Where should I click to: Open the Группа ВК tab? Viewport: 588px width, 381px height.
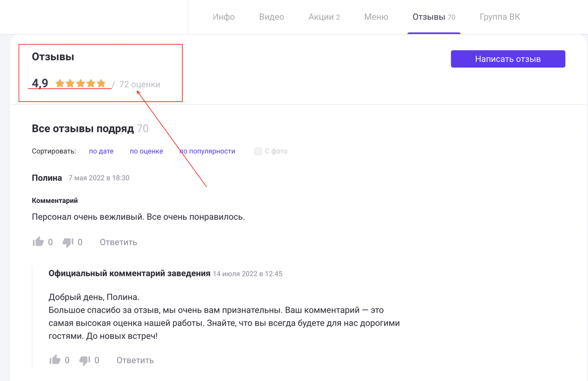tap(500, 17)
